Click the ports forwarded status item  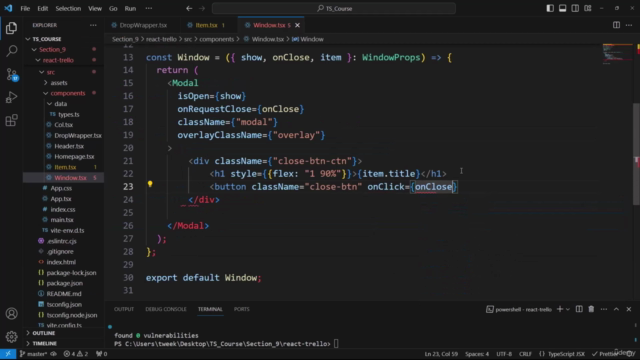pos(101,354)
